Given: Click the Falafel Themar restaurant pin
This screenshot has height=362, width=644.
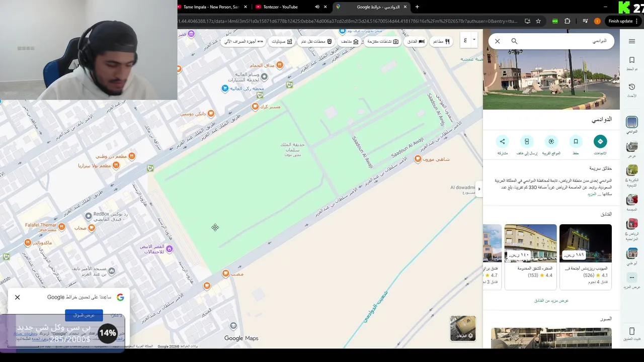Looking at the screenshot, I should click(62, 227).
